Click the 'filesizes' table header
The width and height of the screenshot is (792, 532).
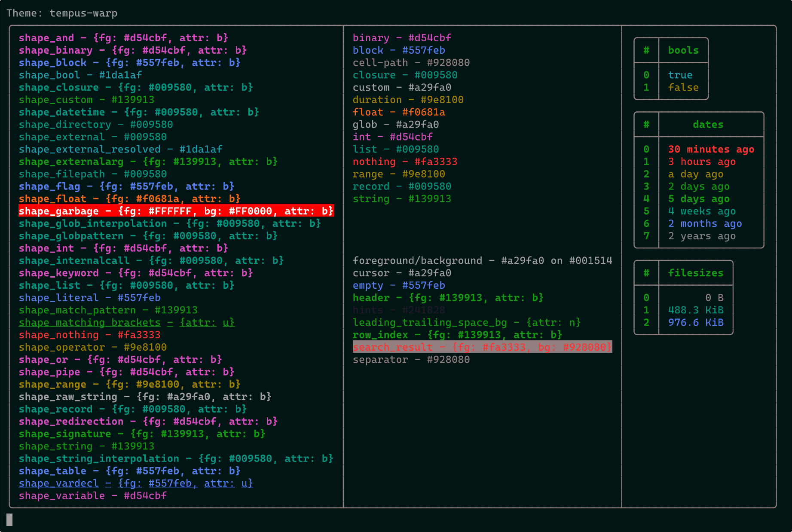(696, 273)
